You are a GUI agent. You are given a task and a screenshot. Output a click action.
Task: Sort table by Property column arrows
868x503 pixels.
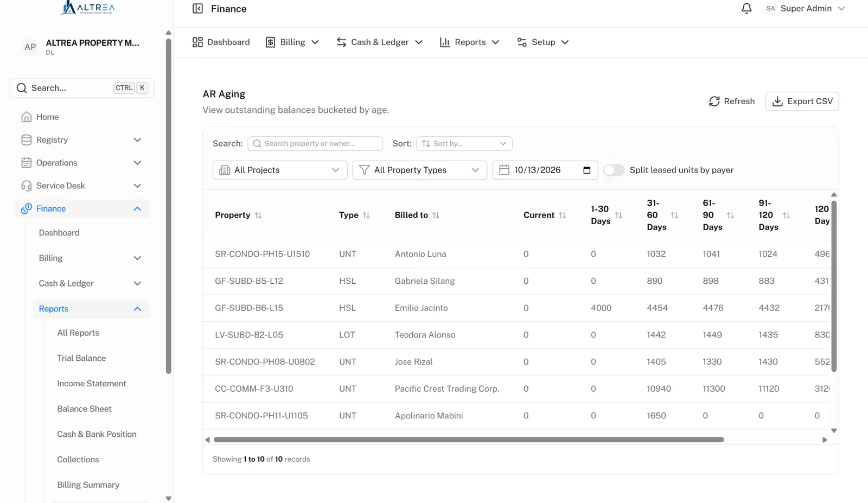click(x=258, y=215)
